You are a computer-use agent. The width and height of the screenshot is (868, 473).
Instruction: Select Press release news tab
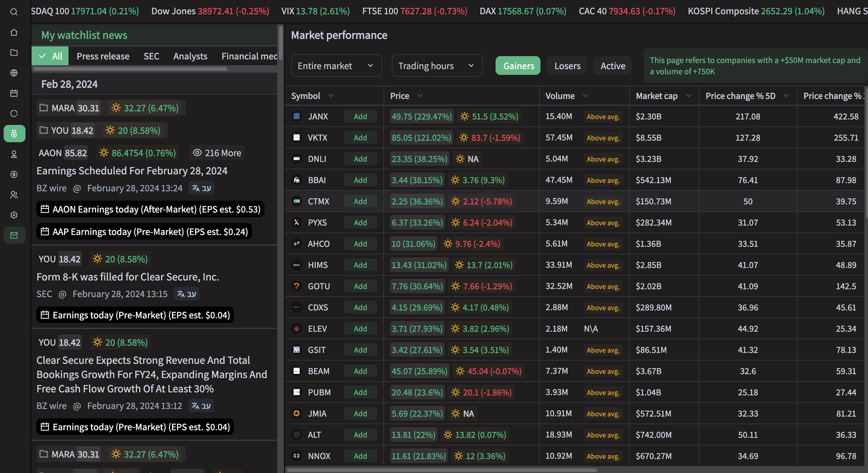[x=103, y=56]
